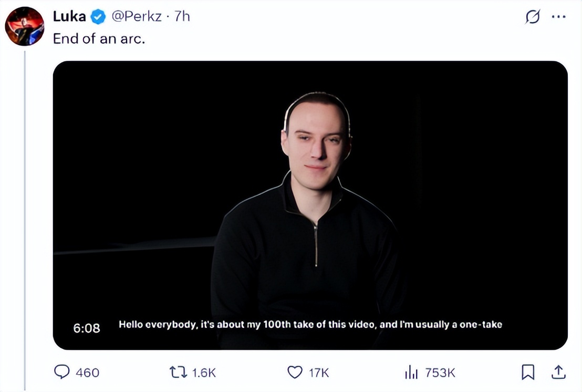Open the three-dot more options menu
The height and width of the screenshot is (392, 582).
point(558,17)
